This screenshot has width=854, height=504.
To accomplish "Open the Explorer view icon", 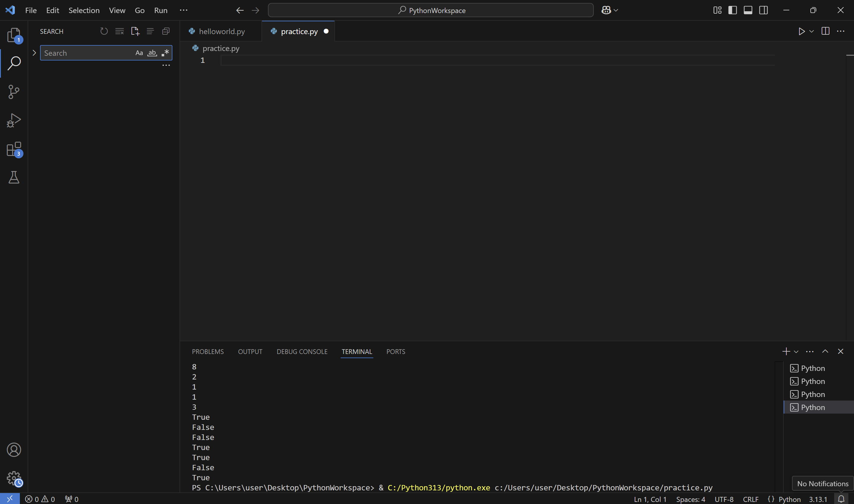I will coord(14,35).
